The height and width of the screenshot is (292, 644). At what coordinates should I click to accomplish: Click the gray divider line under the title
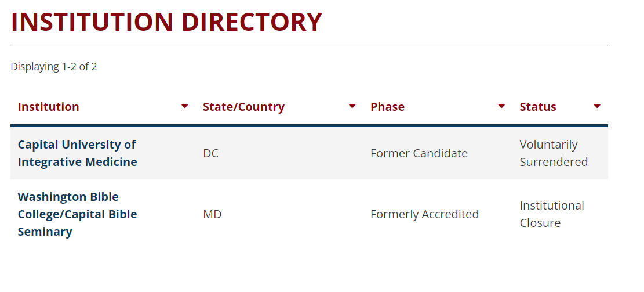309,46
